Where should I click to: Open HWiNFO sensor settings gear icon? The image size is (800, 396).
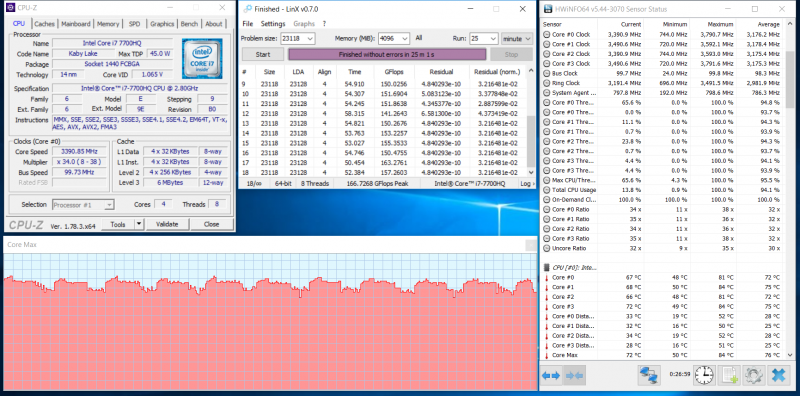point(753,376)
